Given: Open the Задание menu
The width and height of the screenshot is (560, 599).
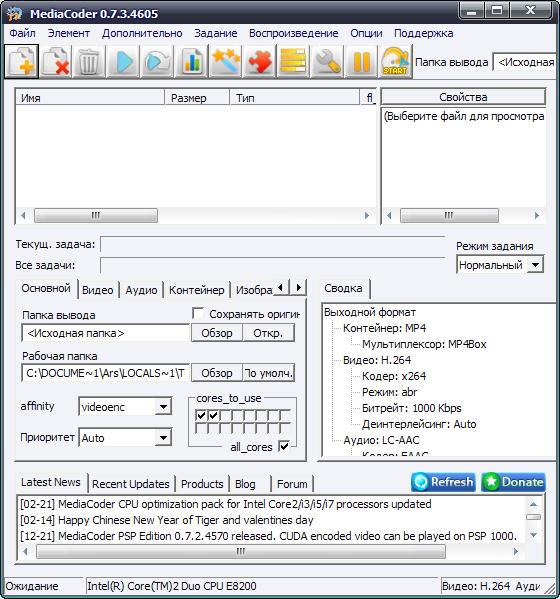Looking at the screenshot, I should (x=215, y=33).
